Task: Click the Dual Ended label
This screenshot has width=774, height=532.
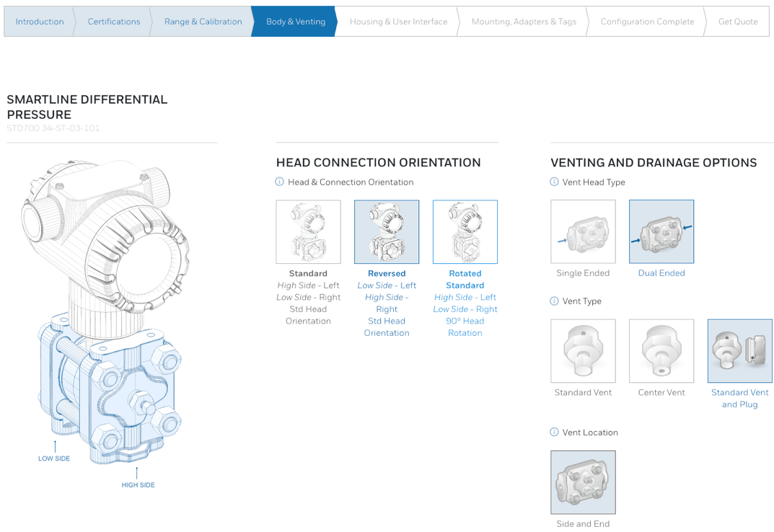Action: pyautogui.click(x=661, y=273)
